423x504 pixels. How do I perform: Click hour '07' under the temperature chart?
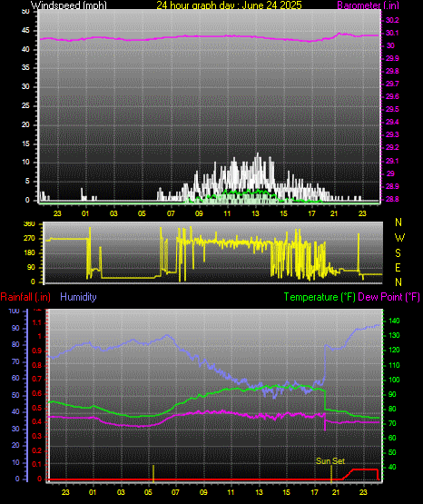(175, 492)
